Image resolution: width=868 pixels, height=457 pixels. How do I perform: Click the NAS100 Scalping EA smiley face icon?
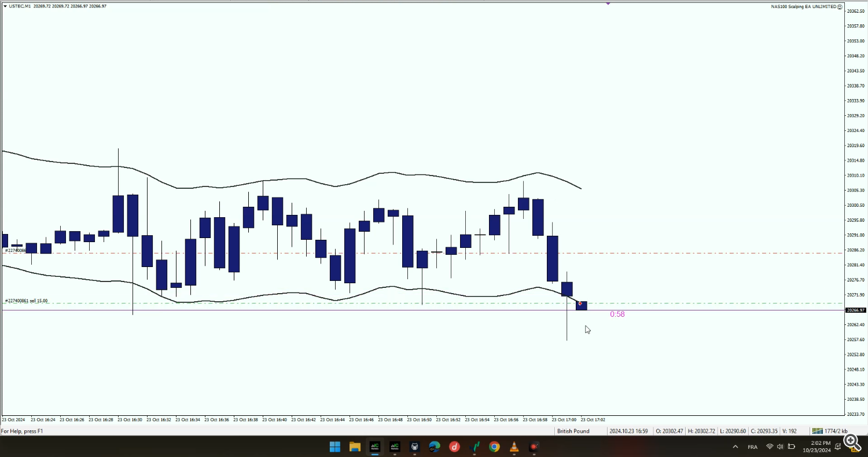[840, 6]
